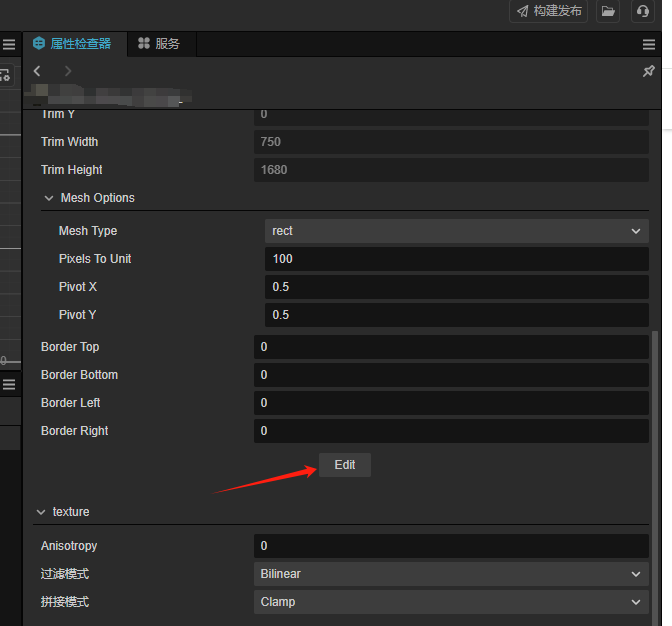Click the 构建发布 build publish button
The height and width of the screenshot is (626, 672).
(x=548, y=11)
